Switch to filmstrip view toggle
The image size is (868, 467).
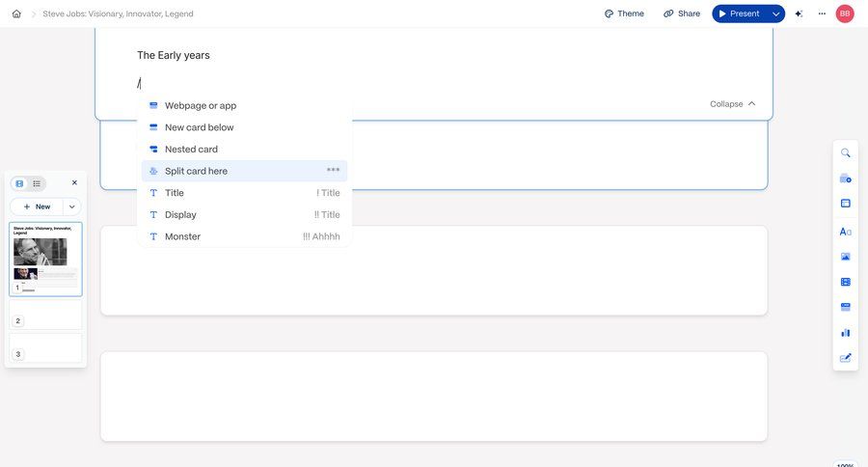19,183
